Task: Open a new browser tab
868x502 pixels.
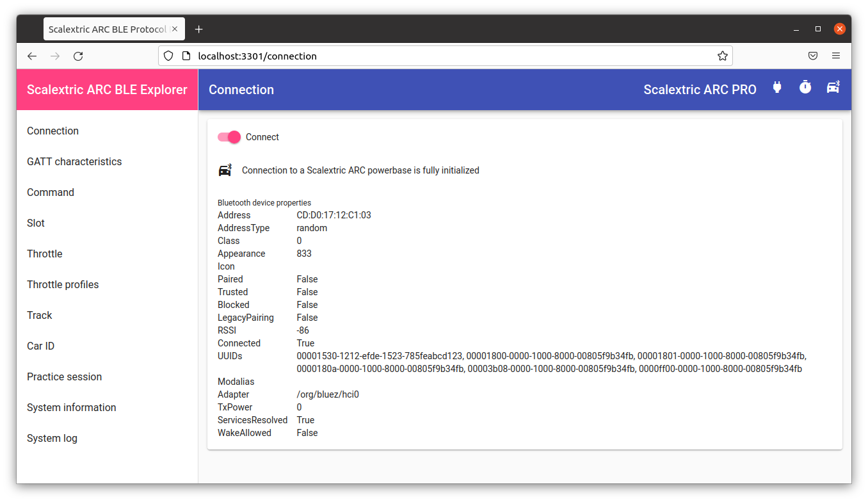Action: tap(198, 28)
